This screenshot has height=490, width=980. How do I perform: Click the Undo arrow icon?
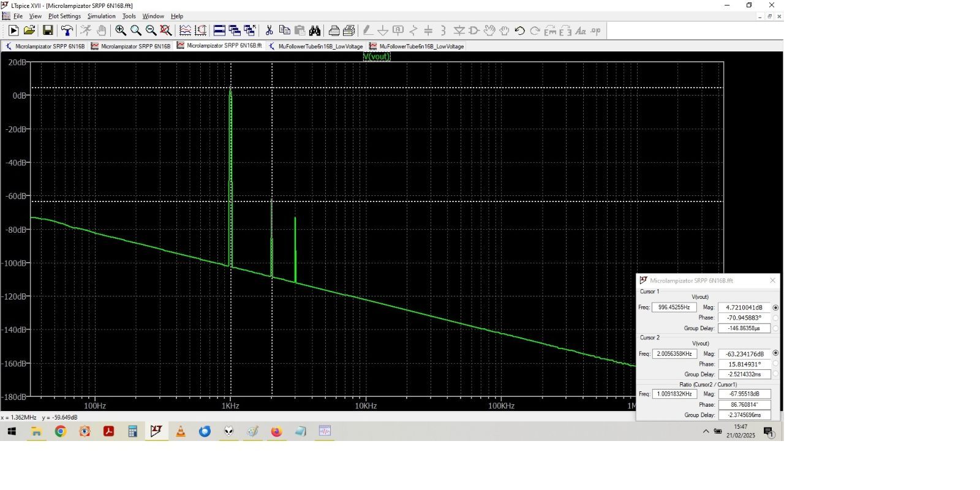520,31
